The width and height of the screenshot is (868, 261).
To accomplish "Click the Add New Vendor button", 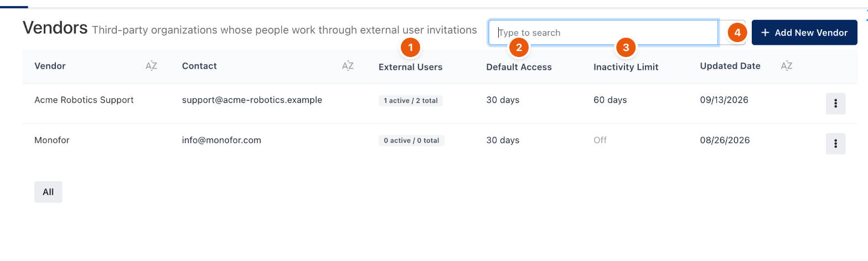I will coord(804,33).
